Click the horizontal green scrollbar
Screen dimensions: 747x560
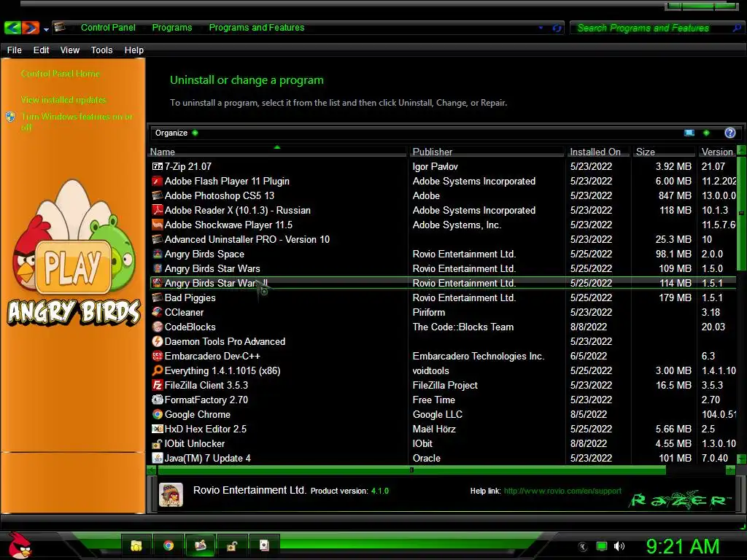pyautogui.click(x=411, y=470)
